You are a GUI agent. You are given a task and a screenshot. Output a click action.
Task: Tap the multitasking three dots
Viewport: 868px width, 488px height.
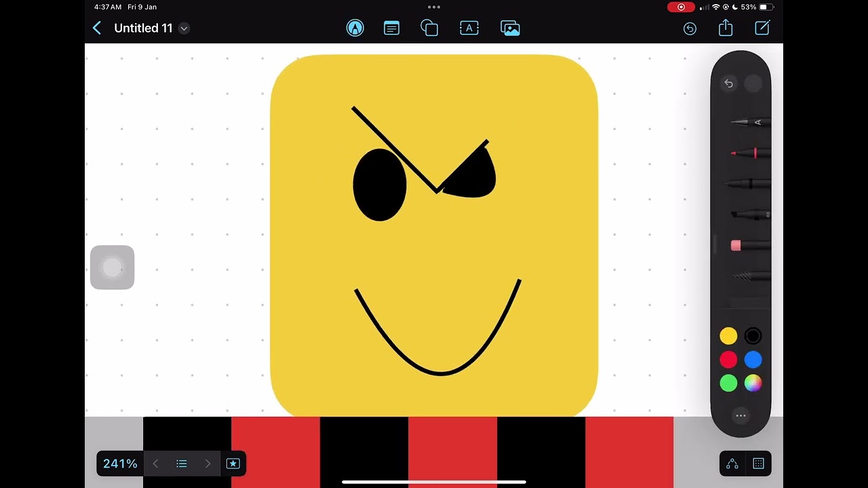coord(434,7)
